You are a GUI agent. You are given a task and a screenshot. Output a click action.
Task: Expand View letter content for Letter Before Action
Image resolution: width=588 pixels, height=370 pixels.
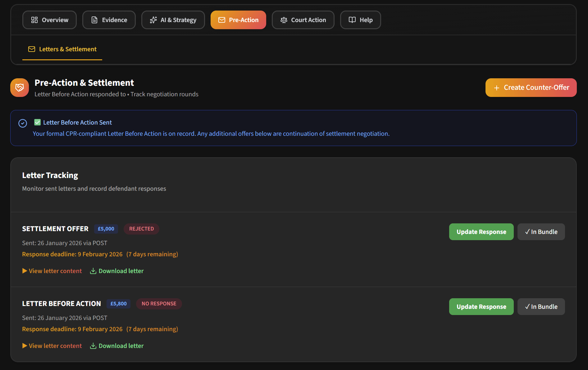coord(52,346)
